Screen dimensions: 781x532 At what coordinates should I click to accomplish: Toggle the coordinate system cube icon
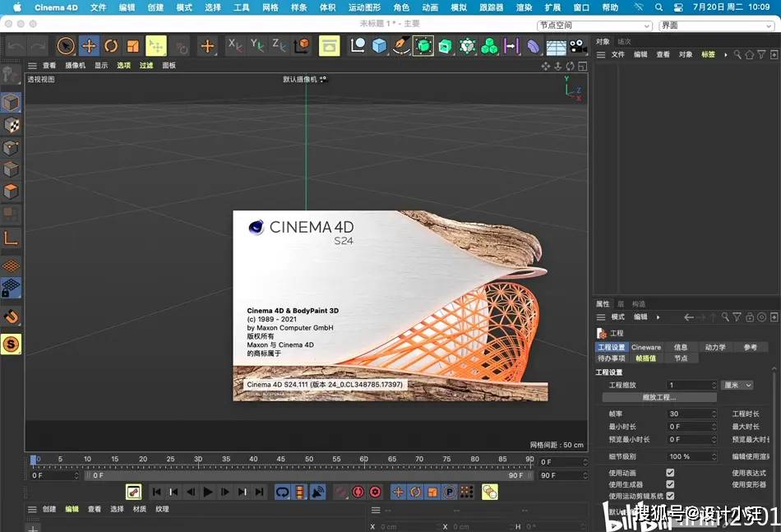(302, 46)
